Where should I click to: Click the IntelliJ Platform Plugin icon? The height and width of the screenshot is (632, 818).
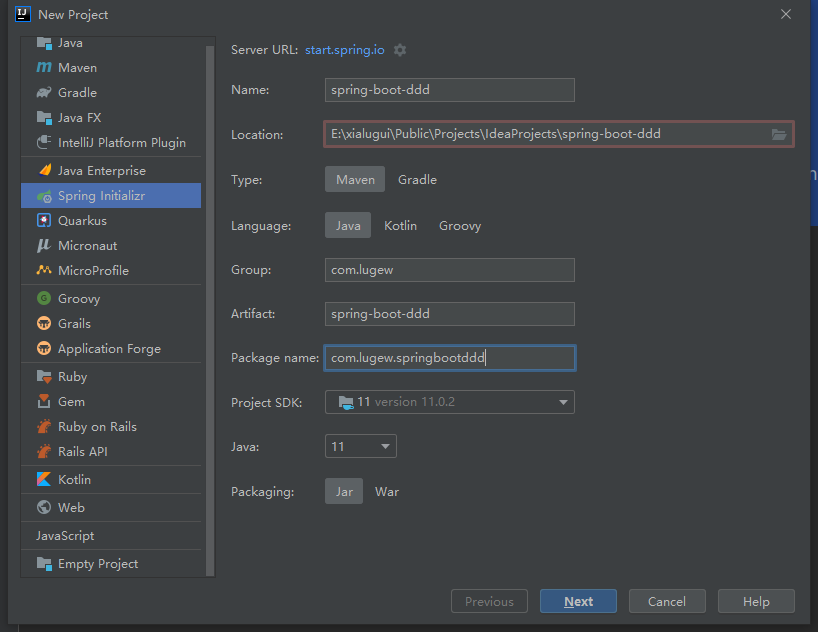coord(44,142)
